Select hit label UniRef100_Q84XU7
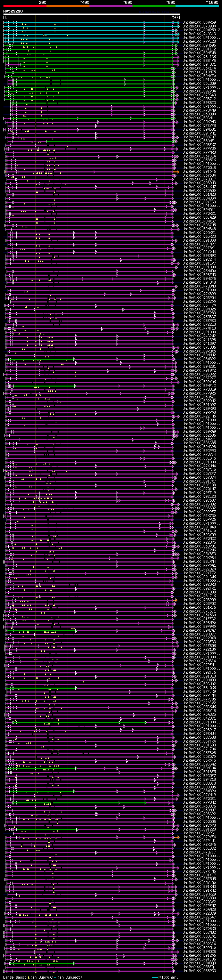 (x=199, y=187)
